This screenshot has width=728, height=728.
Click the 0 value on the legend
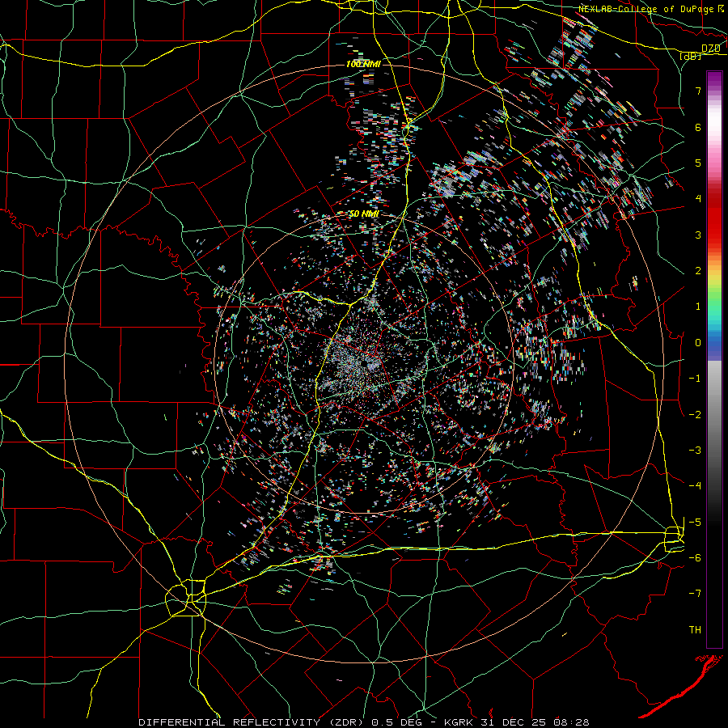(x=698, y=343)
